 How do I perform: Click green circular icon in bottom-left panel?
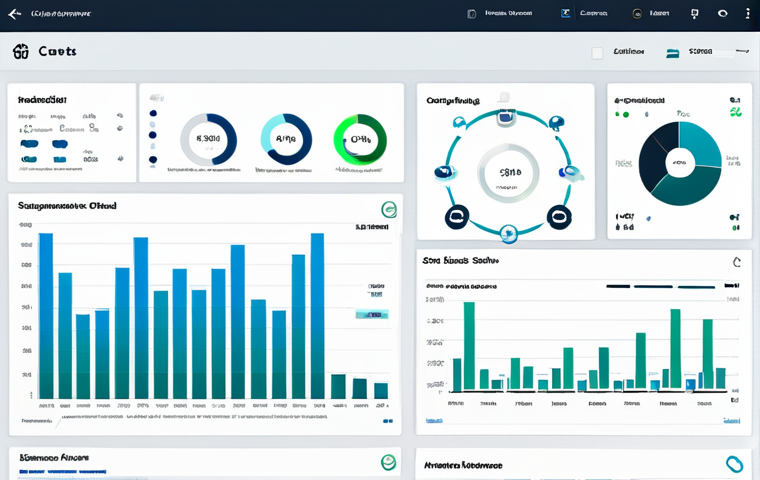tap(388, 462)
